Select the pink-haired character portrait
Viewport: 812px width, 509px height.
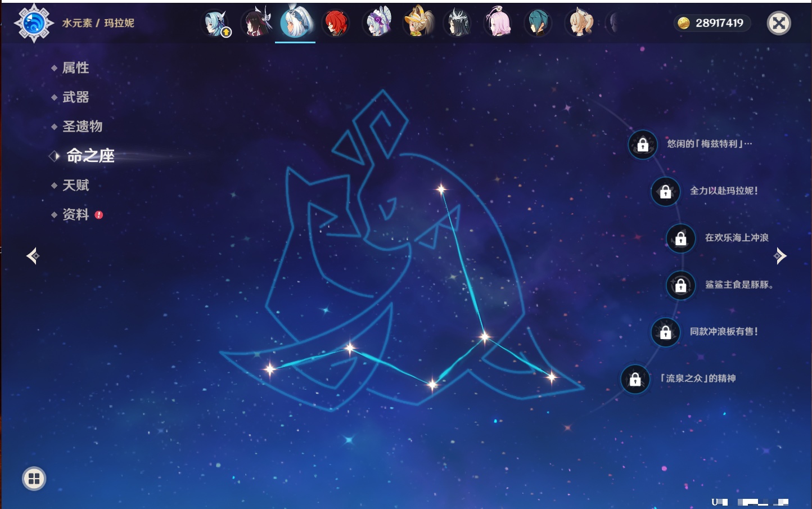(498, 24)
